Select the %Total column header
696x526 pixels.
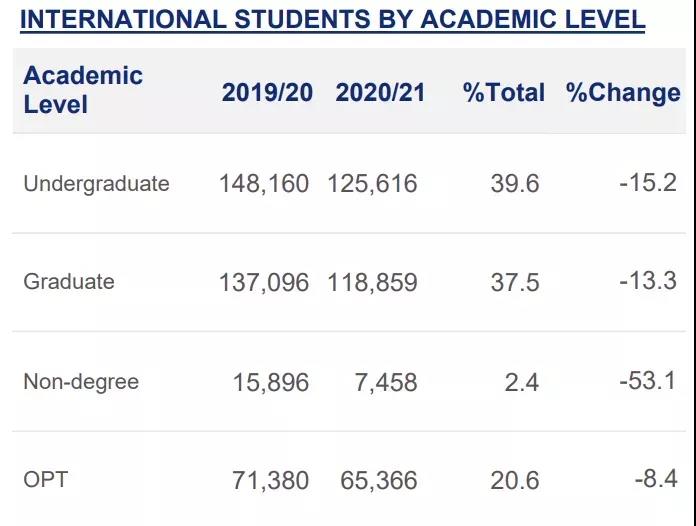pos(504,93)
